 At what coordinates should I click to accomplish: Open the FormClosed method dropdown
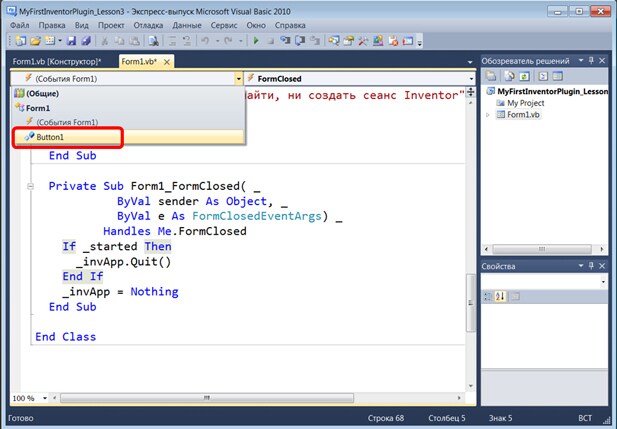coord(469,77)
